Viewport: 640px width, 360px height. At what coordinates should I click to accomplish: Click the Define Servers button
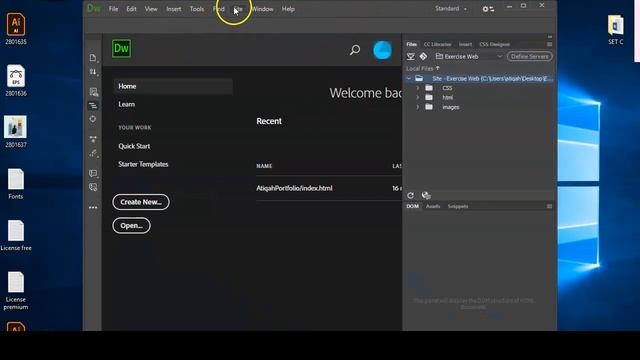click(x=529, y=56)
